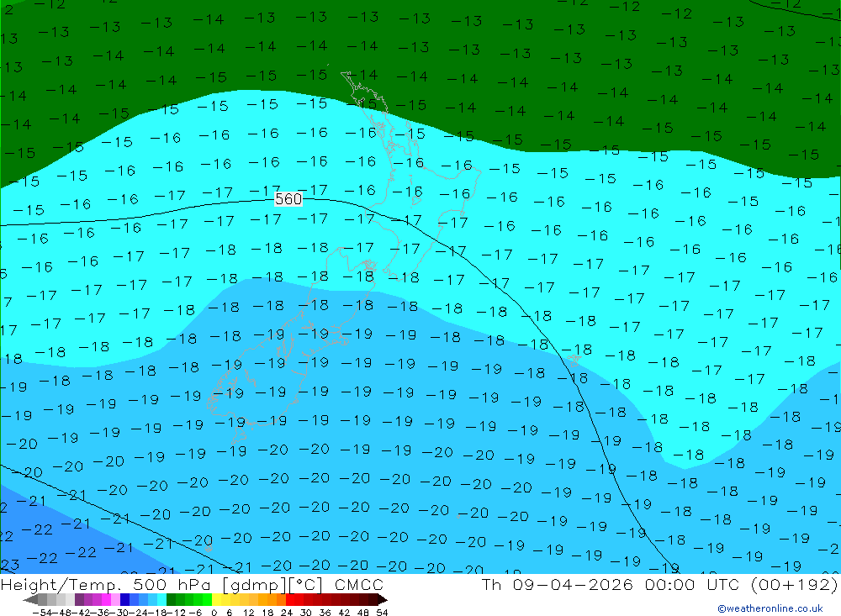Viewport: 841px width, 616px height.
Task: Click the 'CMCC' model name
Action: point(359,585)
